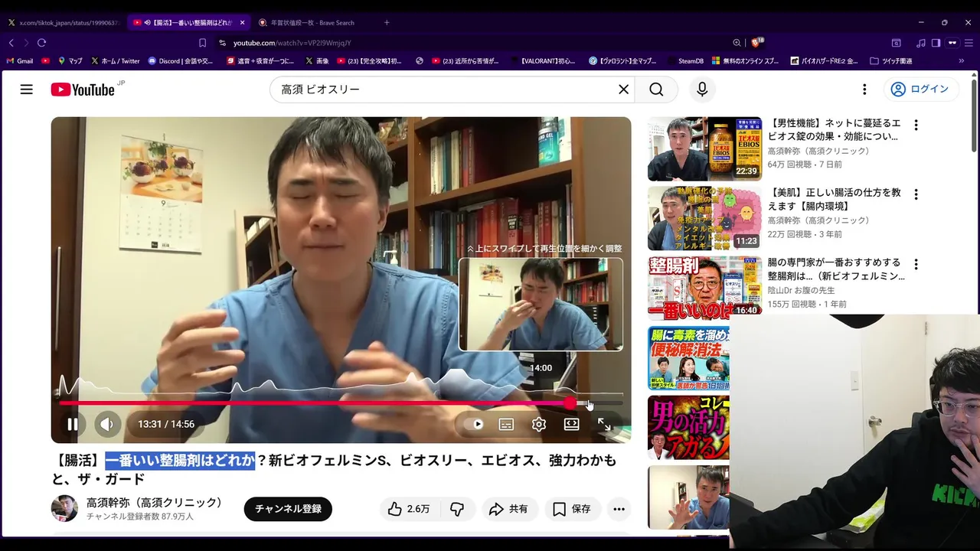Open Brave music/playlist icon
This screenshot has height=551, width=980.
coord(920,43)
